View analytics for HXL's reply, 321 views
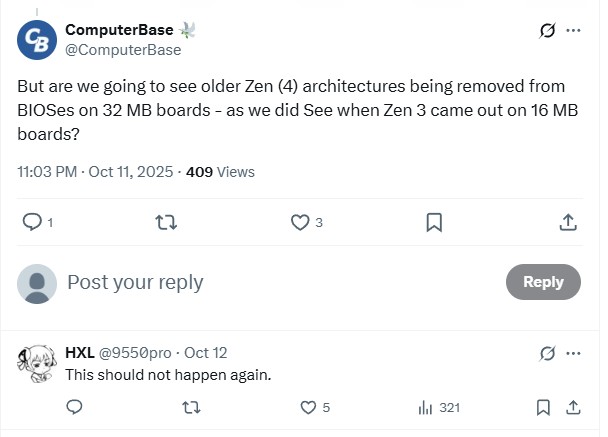 click(425, 407)
